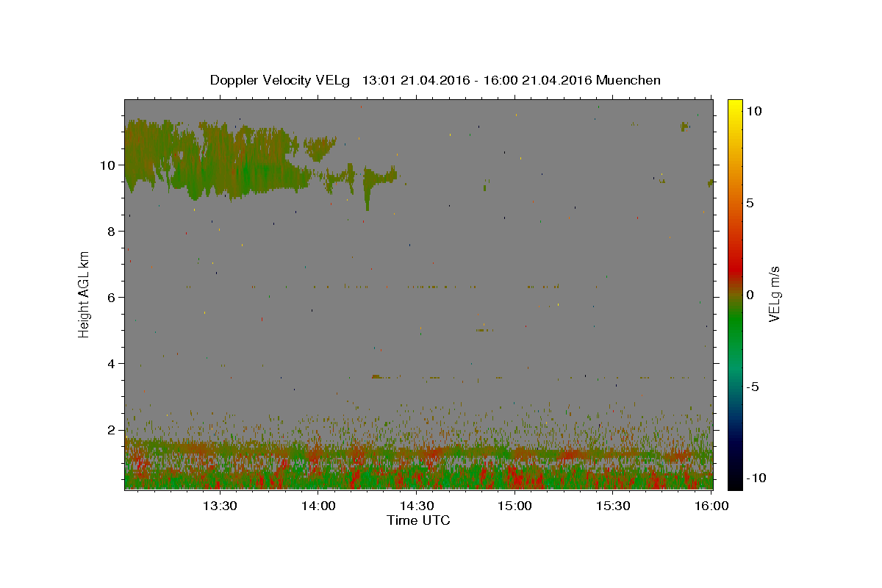Click the green cirrus cloud echo near 10 km
This screenshot has width=882, height=588.
pos(235,158)
